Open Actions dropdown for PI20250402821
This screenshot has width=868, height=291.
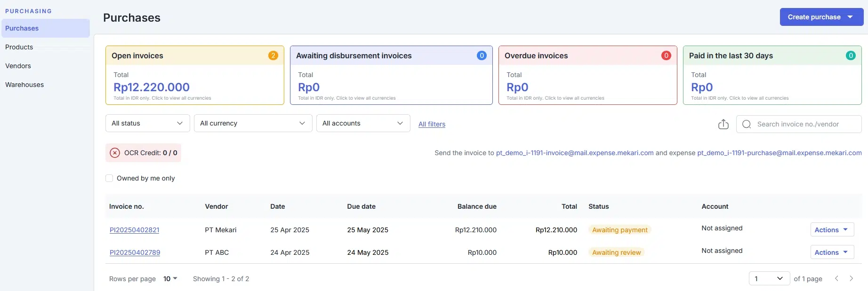pyautogui.click(x=832, y=229)
